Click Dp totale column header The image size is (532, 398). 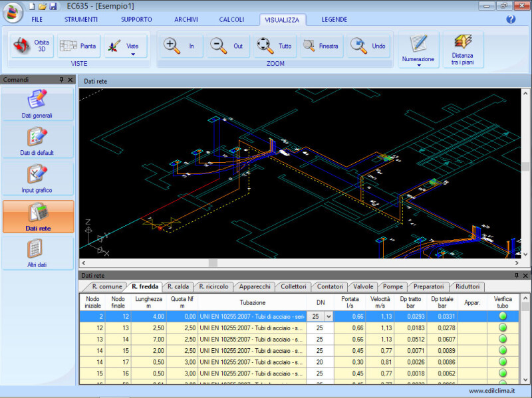pyautogui.click(x=442, y=302)
